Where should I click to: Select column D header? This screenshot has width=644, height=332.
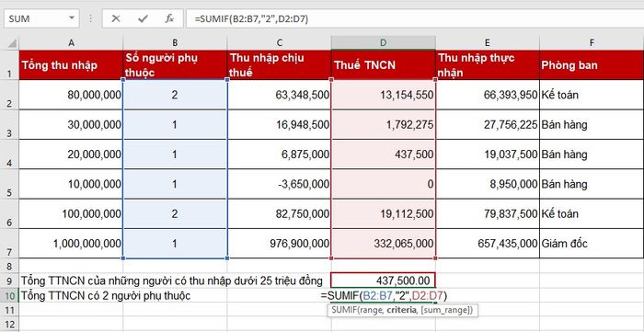(384, 42)
